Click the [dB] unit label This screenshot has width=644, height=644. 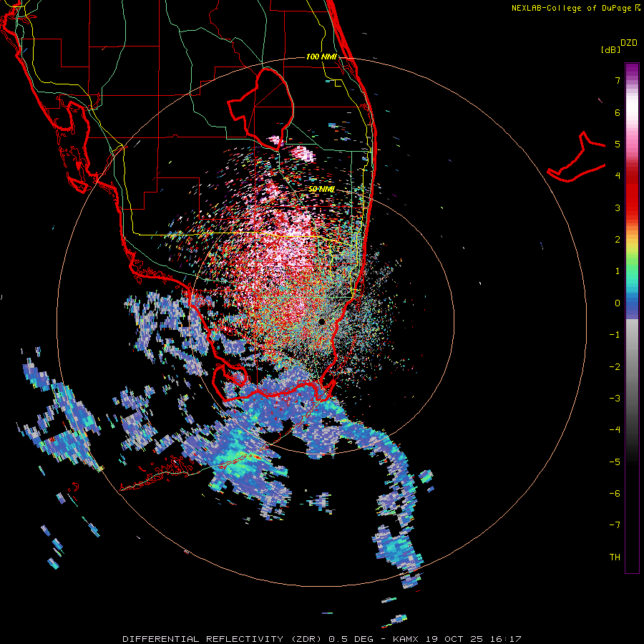(610, 49)
